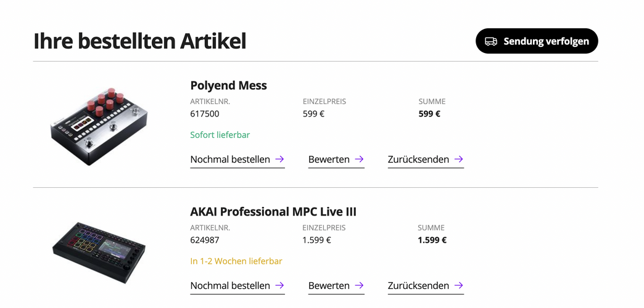644x308 pixels.
Task: Click arrow next to Polyend Mess Nochmal bestellen
Action: pos(279,159)
